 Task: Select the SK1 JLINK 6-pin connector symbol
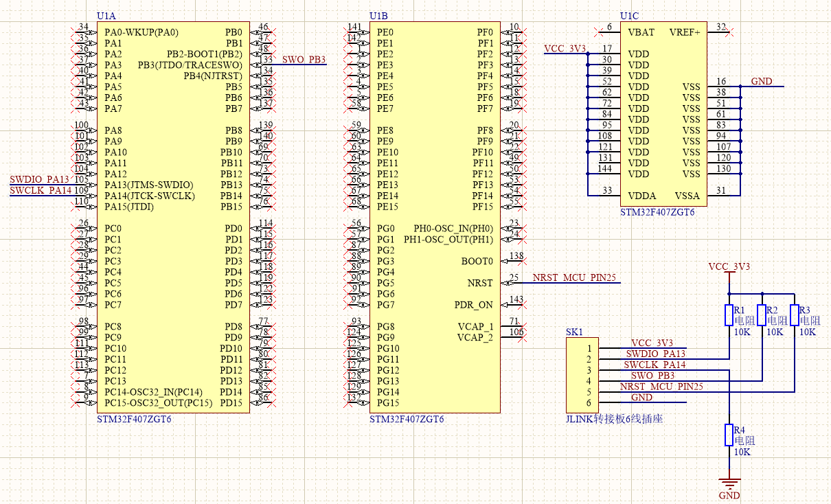(582, 374)
